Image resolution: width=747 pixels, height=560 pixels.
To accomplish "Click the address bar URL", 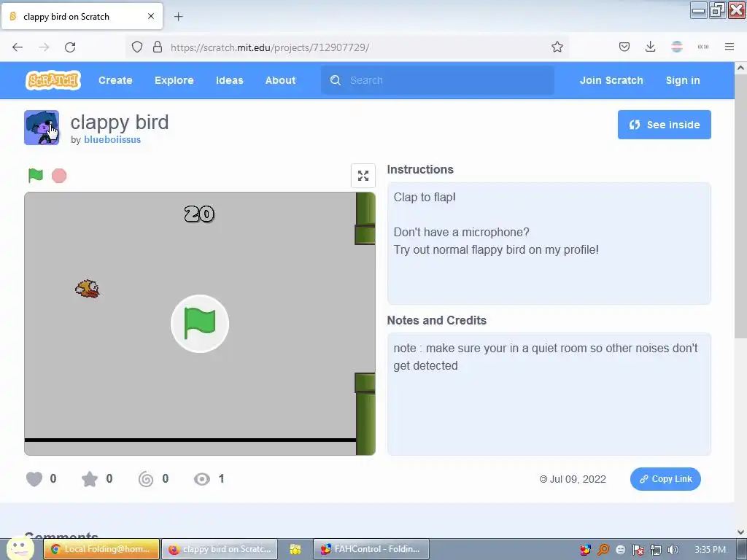I will pos(270,47).
